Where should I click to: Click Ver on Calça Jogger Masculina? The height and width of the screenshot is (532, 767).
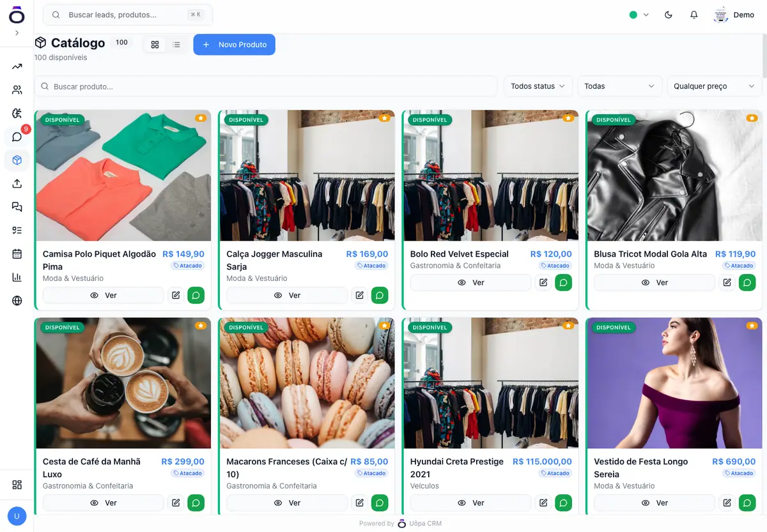287,295
